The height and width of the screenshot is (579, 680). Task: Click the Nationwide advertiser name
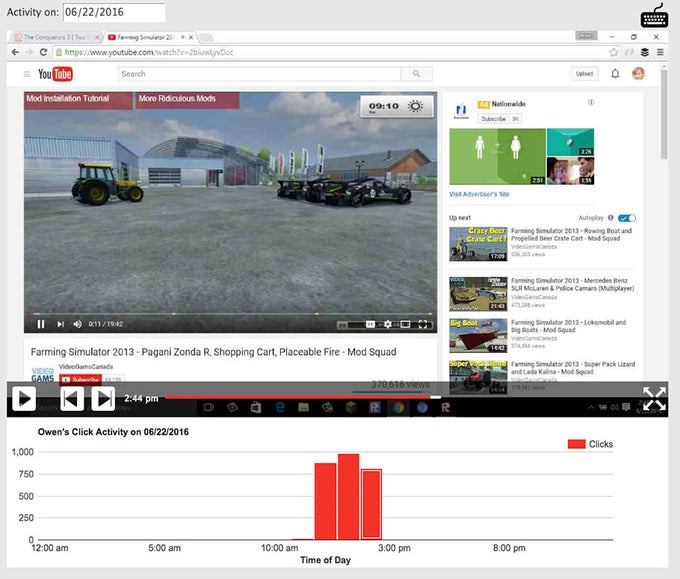[x=508, y=104]
